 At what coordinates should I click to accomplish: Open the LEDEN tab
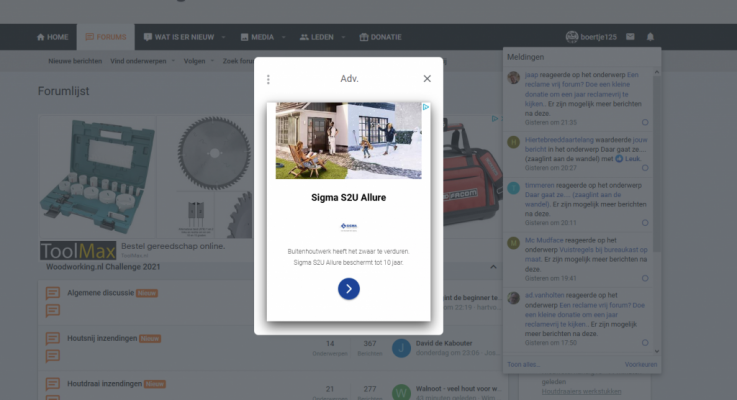[x=317, y=37]
